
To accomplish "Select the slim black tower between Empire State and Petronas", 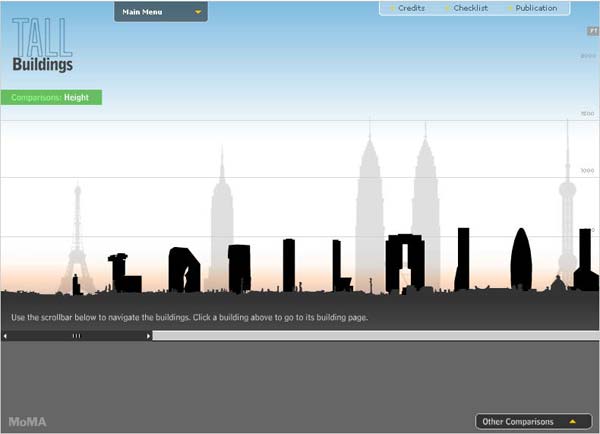I will click(289, 265).
